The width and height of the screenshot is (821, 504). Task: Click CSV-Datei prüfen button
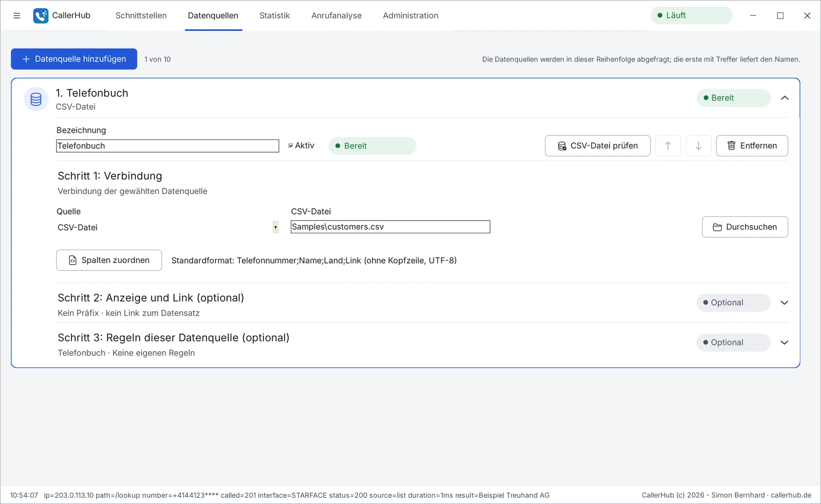pos(598,146)
